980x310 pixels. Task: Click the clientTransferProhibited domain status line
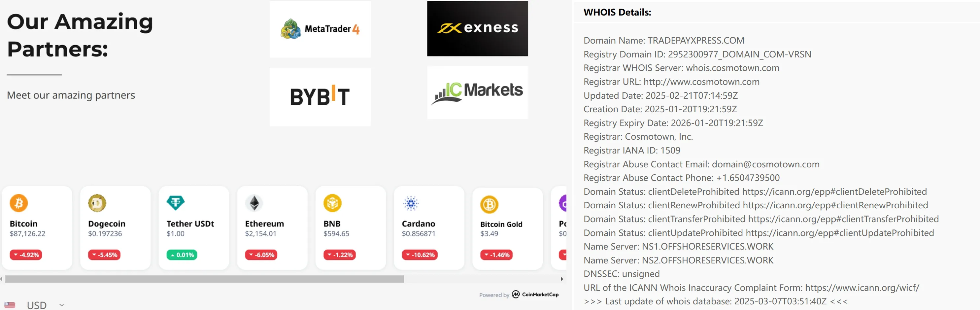[761, 219]
